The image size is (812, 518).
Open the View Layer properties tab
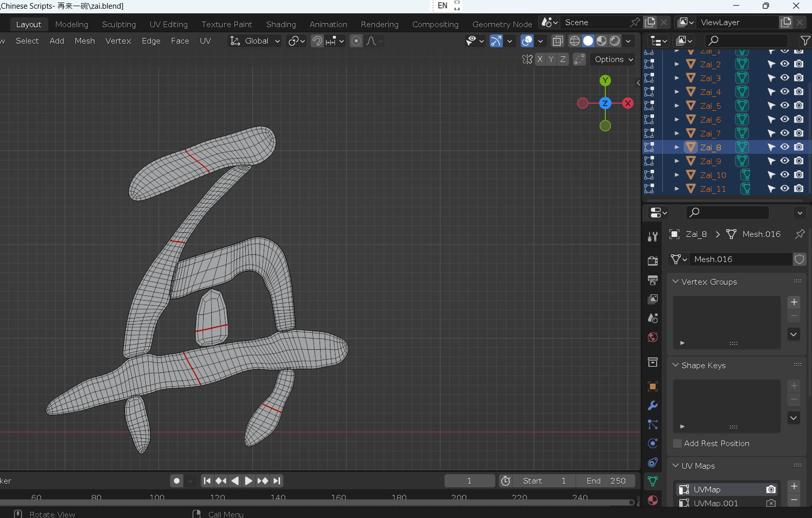click(652, 299)
